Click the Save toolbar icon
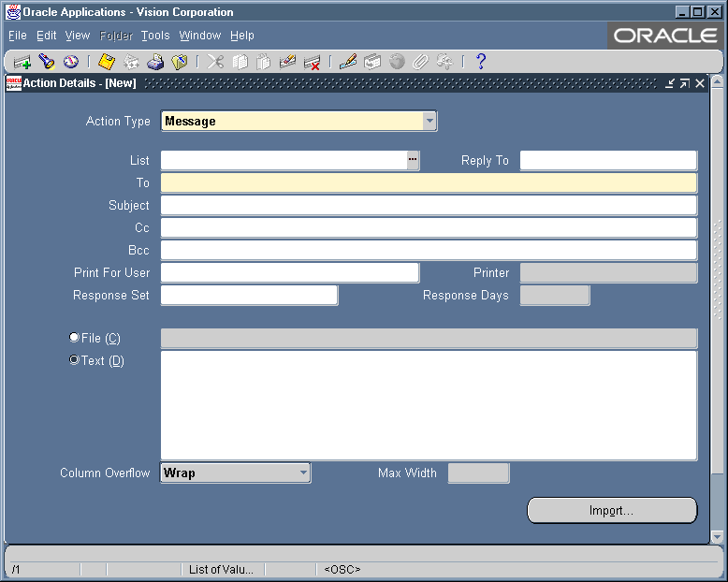 pos(107,62)
